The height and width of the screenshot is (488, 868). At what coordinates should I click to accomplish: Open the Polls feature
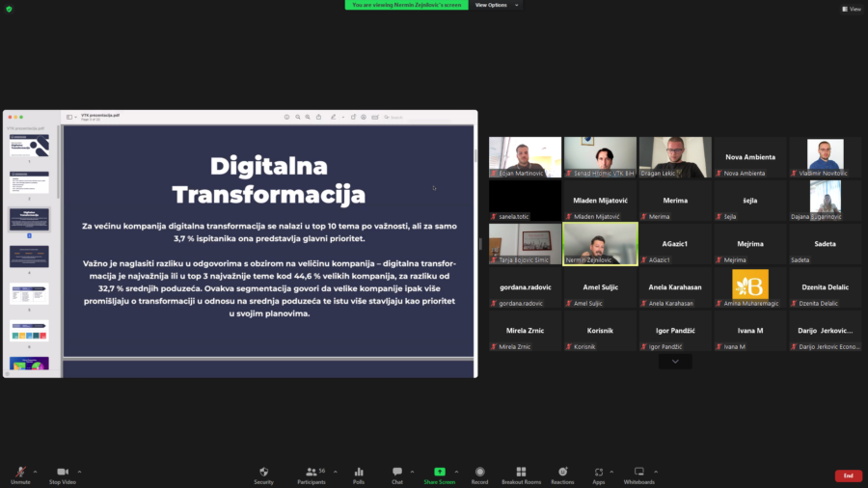tap(359, 474)
